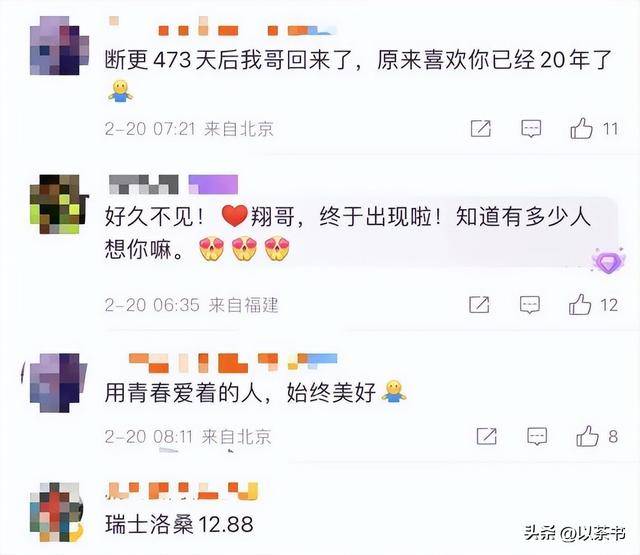The image size is (640, 555).
Task: Open avatar of the 473天 commenter
Action: point(59,46)
